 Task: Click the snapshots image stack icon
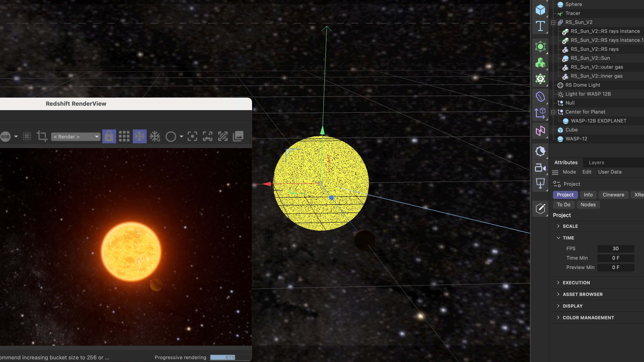(x=238, y=136)
